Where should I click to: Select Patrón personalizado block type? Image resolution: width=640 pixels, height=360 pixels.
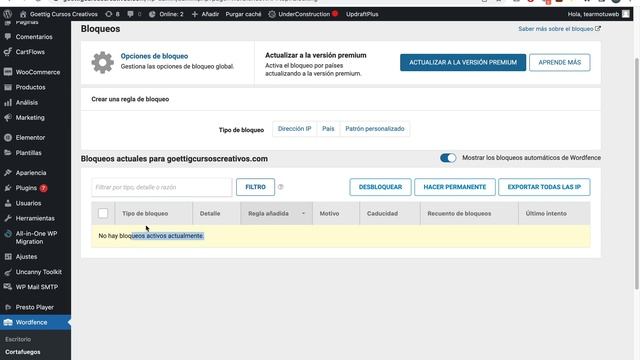click(x=375, y=129)
